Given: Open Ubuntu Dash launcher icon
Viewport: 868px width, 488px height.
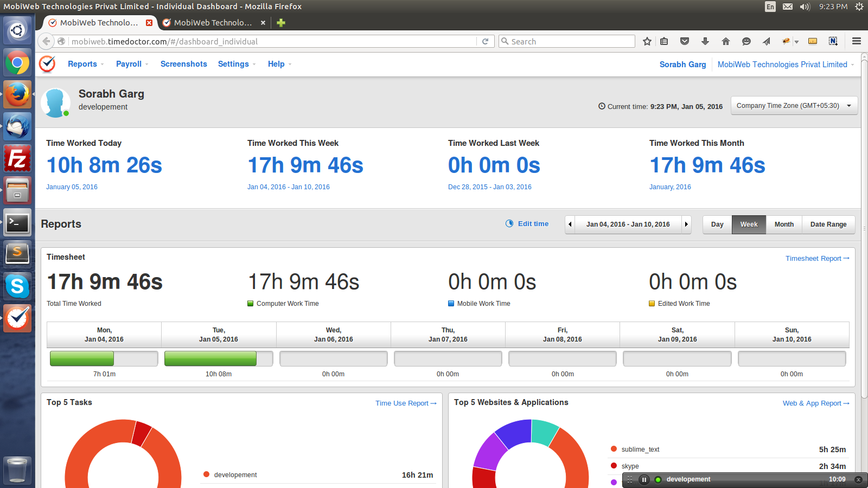Looking at the screenshot, I should pos(17,30).
